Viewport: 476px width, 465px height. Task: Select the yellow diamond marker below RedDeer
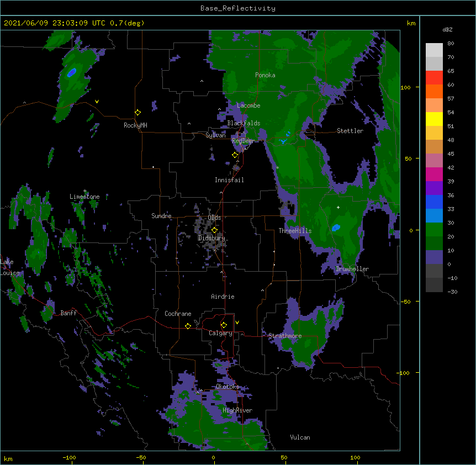tap(235, 155)
